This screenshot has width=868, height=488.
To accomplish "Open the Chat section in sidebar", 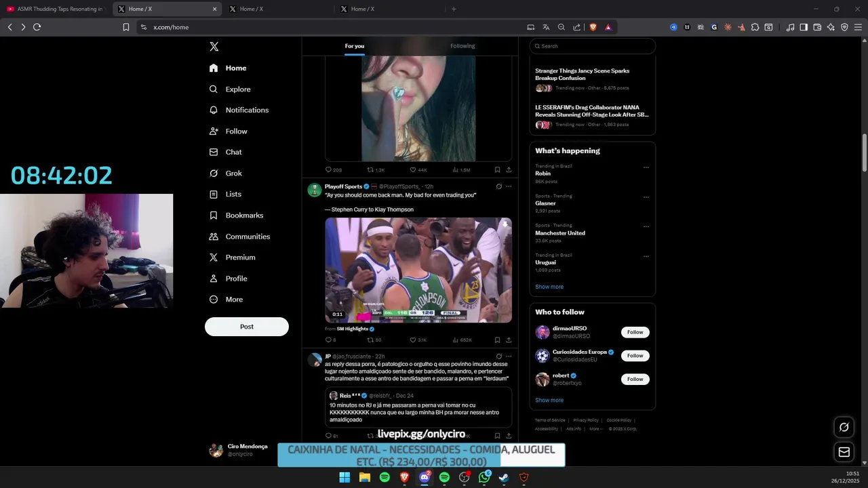I will click(x=225, y=152).
